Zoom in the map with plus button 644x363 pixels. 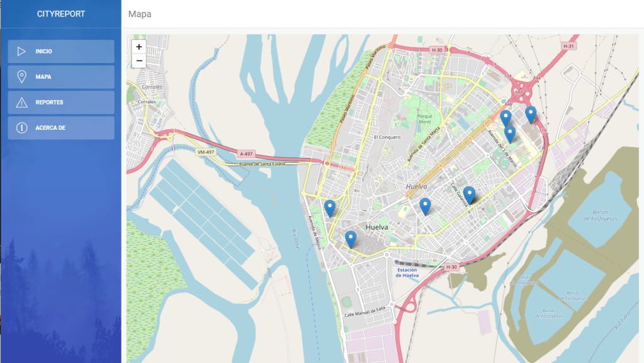[x=139, y=47]
